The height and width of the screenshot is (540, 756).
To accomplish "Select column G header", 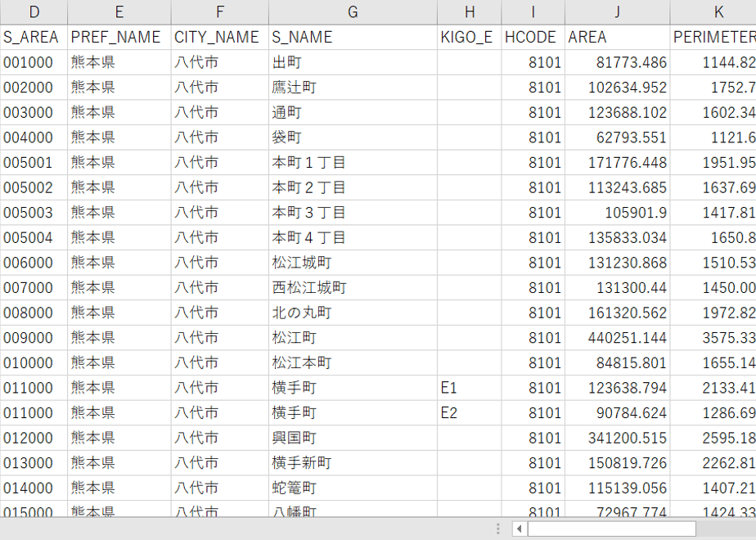I will (x=353, y=12).
